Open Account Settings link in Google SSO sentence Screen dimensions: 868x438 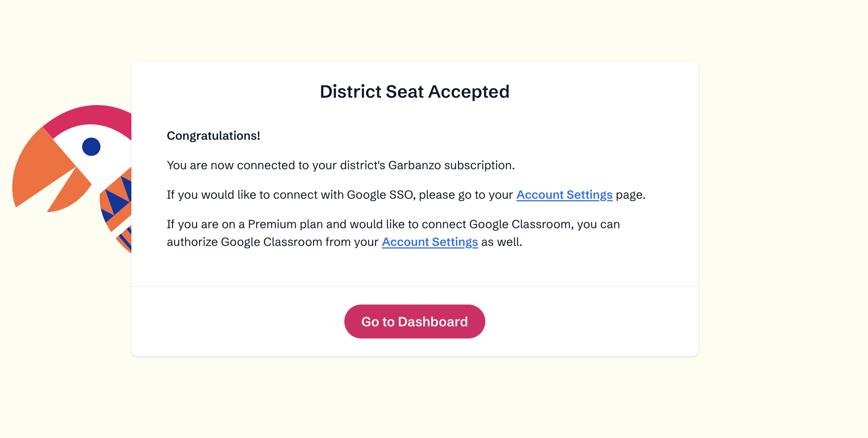click(564, 195)
